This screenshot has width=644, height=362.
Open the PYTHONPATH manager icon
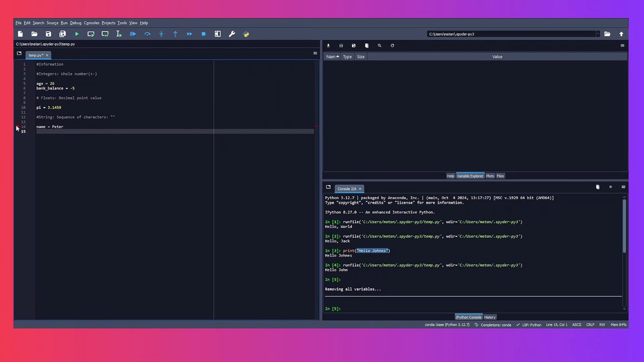tap(246, 34)
